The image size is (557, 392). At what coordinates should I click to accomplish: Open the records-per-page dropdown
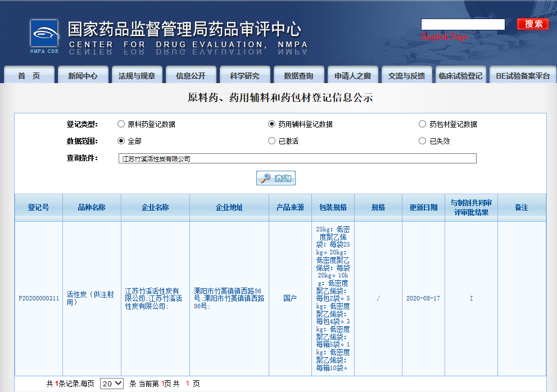click(111, 384)
